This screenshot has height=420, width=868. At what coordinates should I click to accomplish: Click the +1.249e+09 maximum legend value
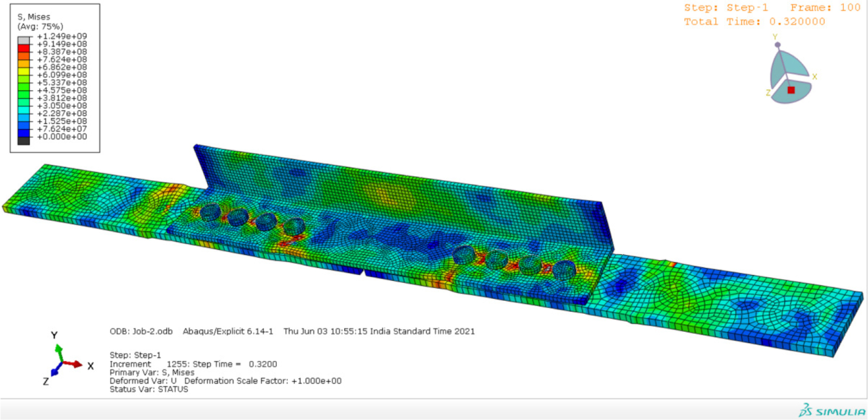pos(62,36)
